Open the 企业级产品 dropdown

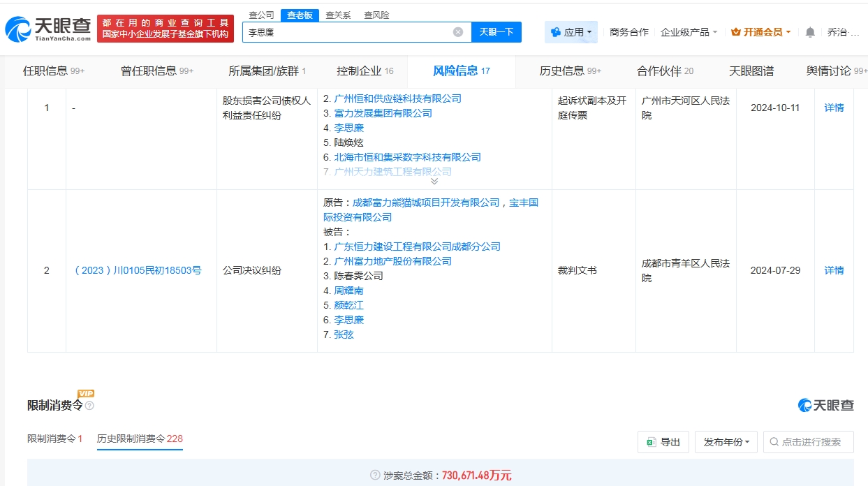point(689,32)
